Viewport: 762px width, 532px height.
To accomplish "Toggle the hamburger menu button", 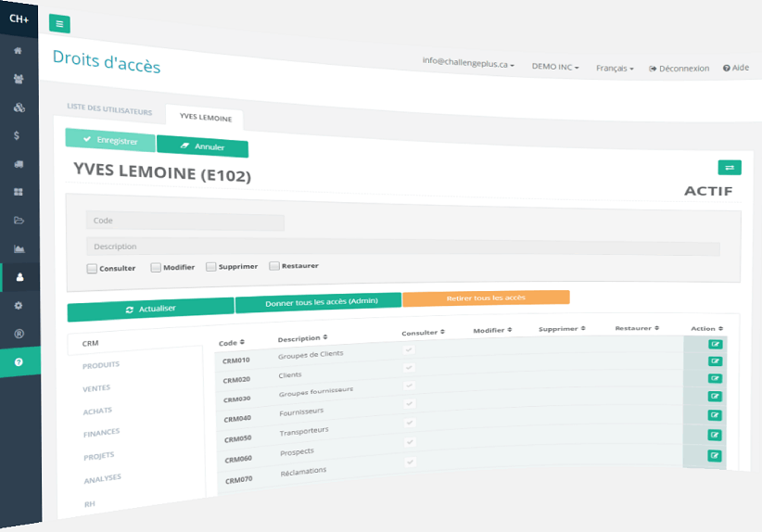I will point(59,25).
